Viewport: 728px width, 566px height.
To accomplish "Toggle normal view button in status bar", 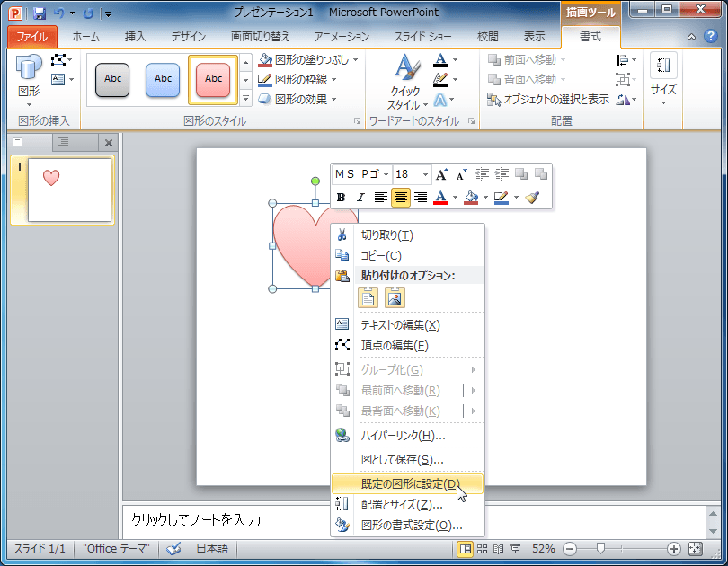I will tap(465, 549).
